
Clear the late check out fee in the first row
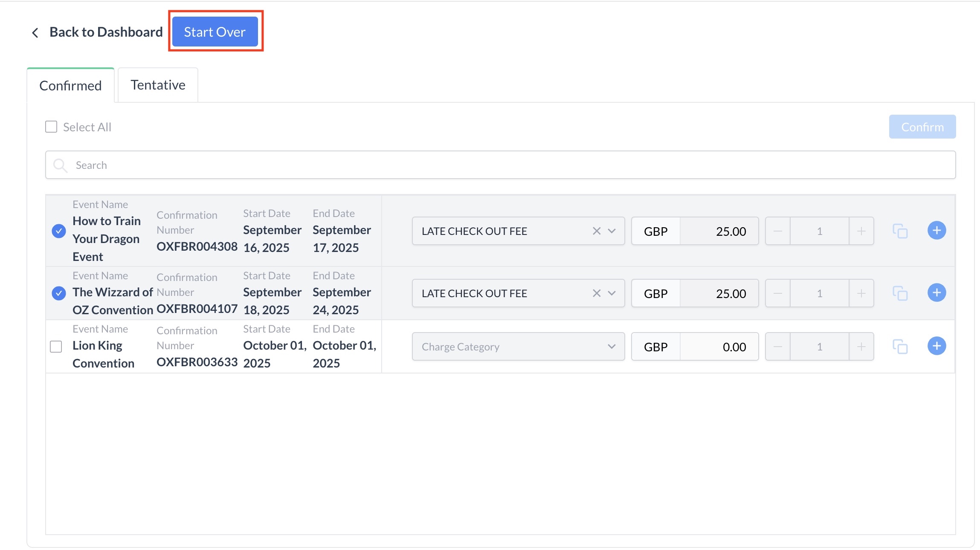[596, 231]
